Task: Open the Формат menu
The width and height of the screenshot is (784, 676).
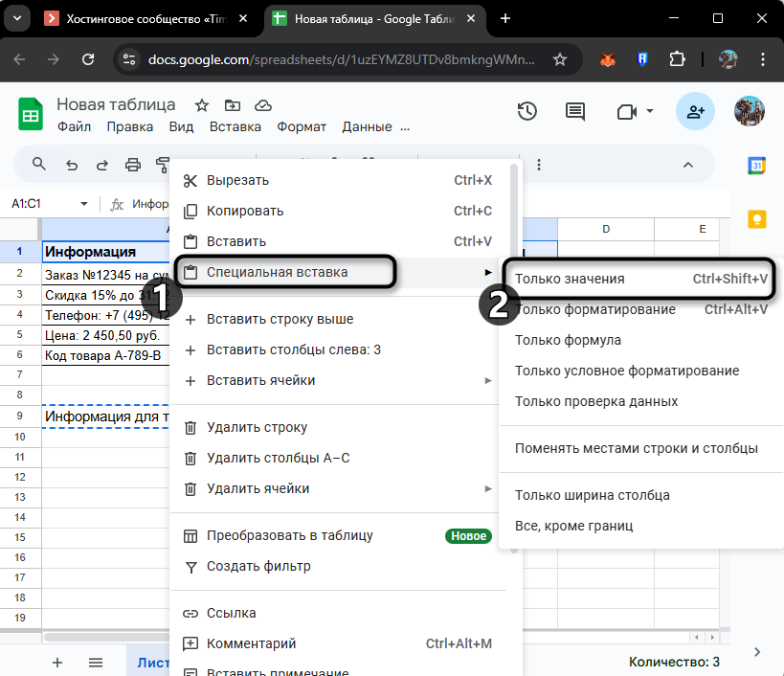Action: pyautogui.click(x=302, y=127)
